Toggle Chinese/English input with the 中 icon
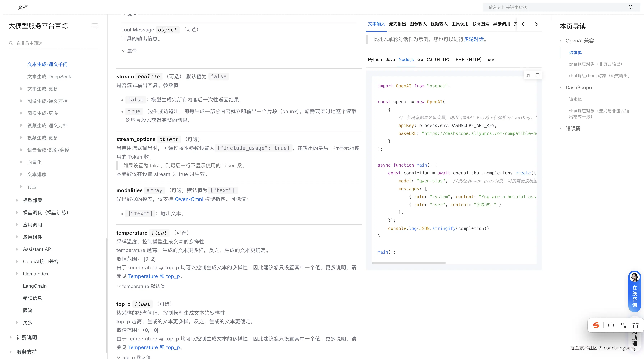This screenshot has height=359, width=644. [x=611, y=325]
